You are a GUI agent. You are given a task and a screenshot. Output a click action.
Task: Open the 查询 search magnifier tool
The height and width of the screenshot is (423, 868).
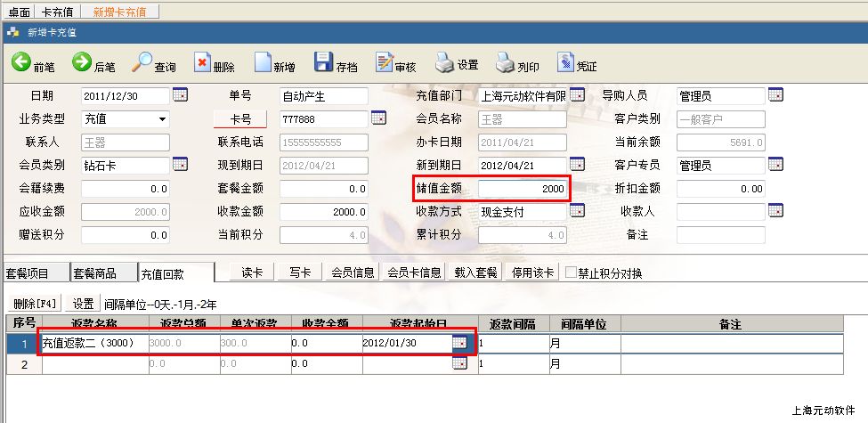pyautogui.click(x=142, y=62)
